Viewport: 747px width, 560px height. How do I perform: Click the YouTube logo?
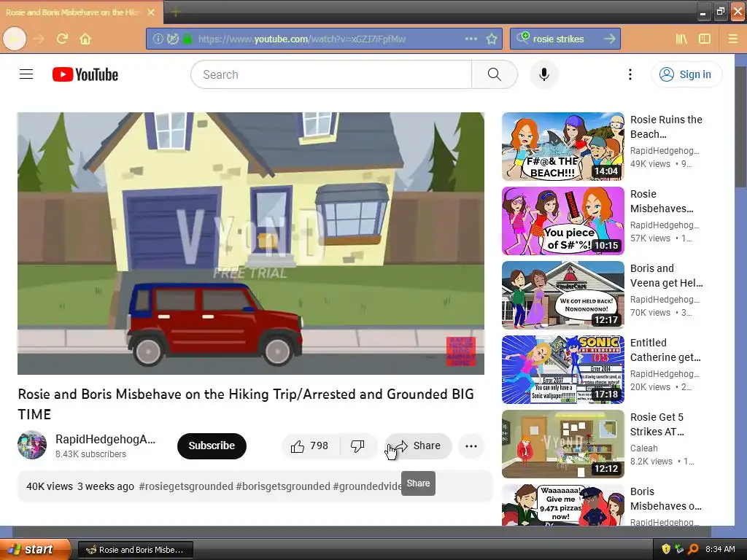[x=85, y=74]
